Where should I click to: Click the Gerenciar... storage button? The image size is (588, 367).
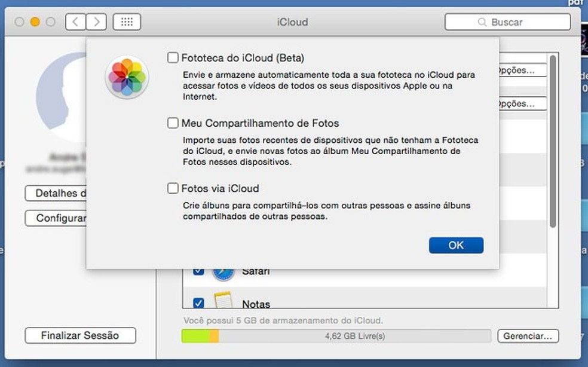pos(528,336)
